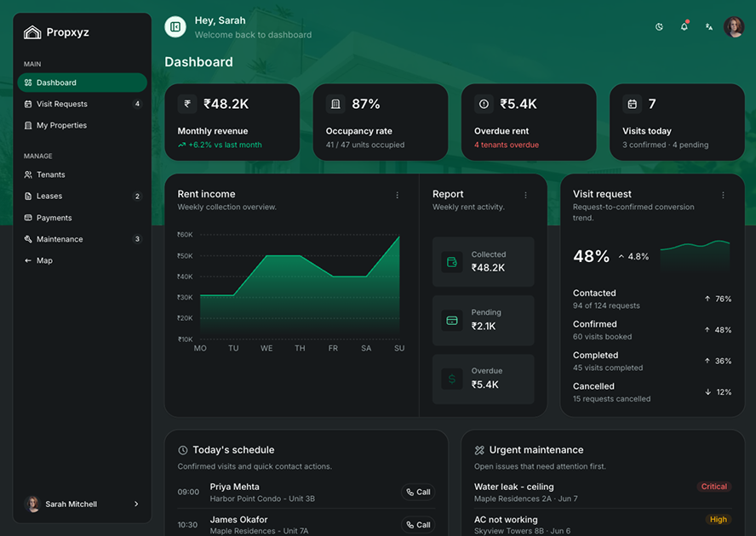This screenshot has height=536, width=756.
Task: Click the Overdue dollar icon
Action: click(x=452, y=379)
